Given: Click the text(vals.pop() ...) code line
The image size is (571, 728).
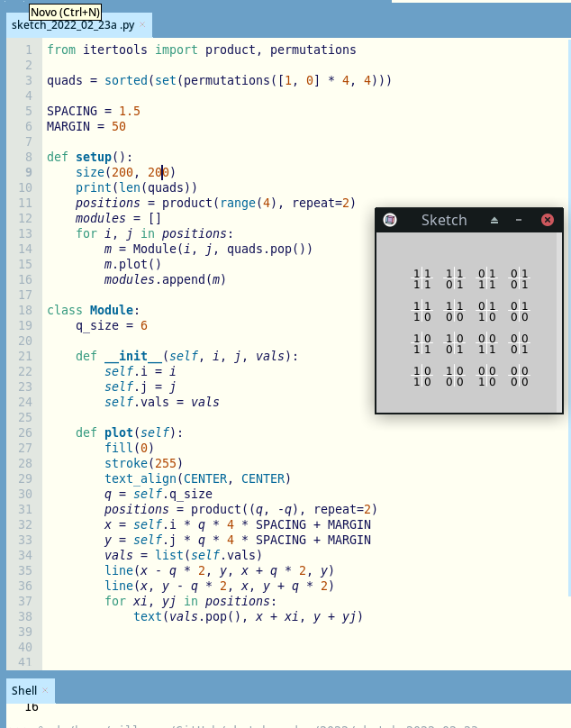Looking at the screenshot, I should [248, 616].
